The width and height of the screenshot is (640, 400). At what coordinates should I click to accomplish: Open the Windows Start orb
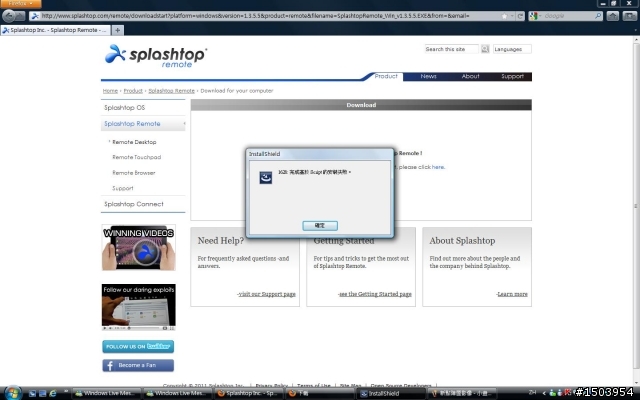click(x=13, y=393)
